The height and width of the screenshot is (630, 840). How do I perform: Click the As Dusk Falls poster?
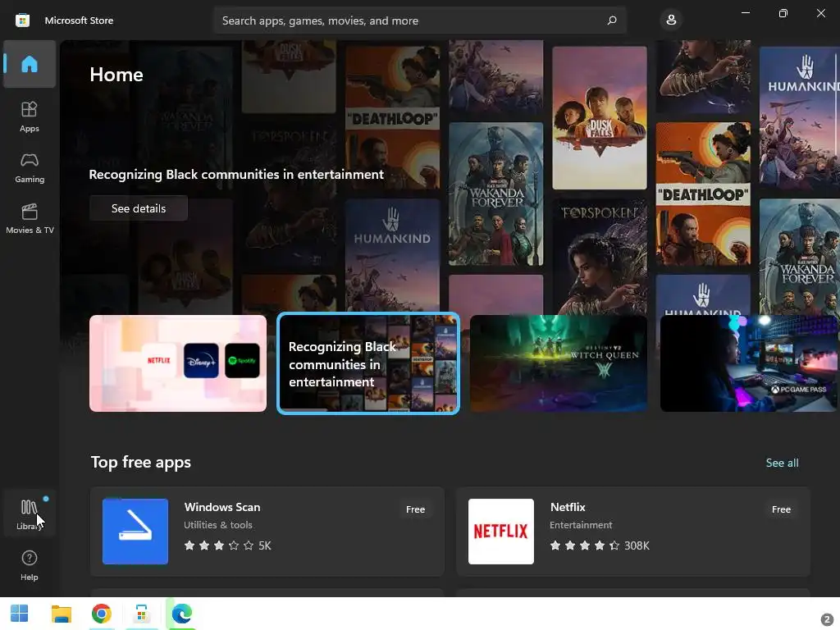[x=600, y=118]
